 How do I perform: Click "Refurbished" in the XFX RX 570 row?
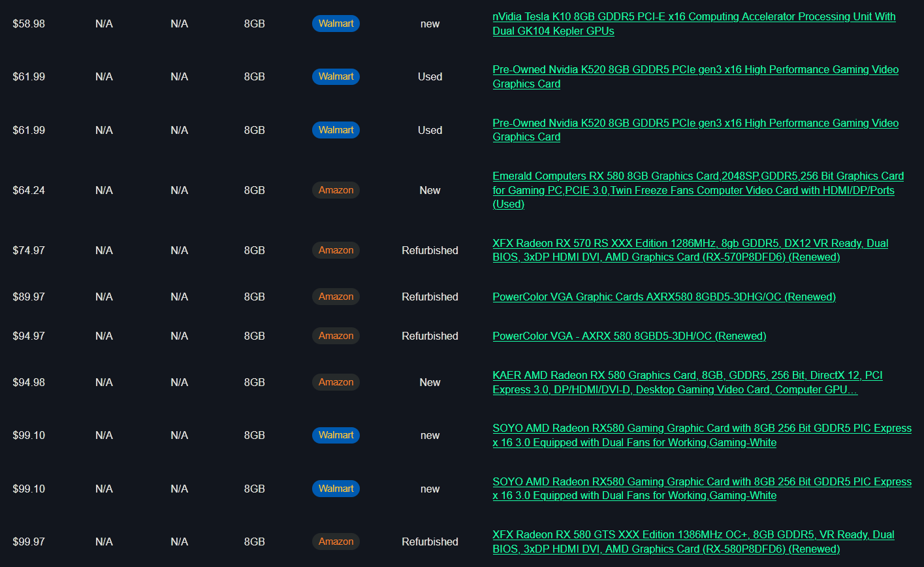[430, 250]
